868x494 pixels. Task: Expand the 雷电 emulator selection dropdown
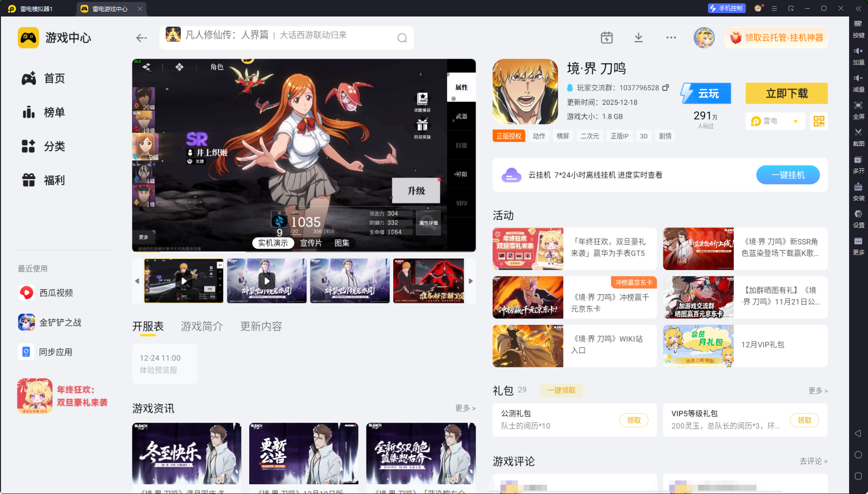point(775,121)
